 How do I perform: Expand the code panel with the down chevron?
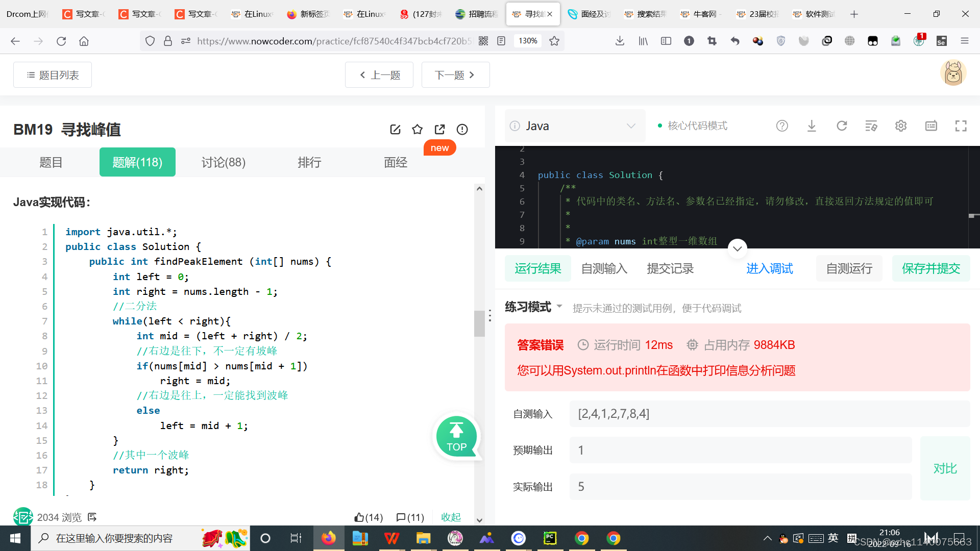[737, 248]
